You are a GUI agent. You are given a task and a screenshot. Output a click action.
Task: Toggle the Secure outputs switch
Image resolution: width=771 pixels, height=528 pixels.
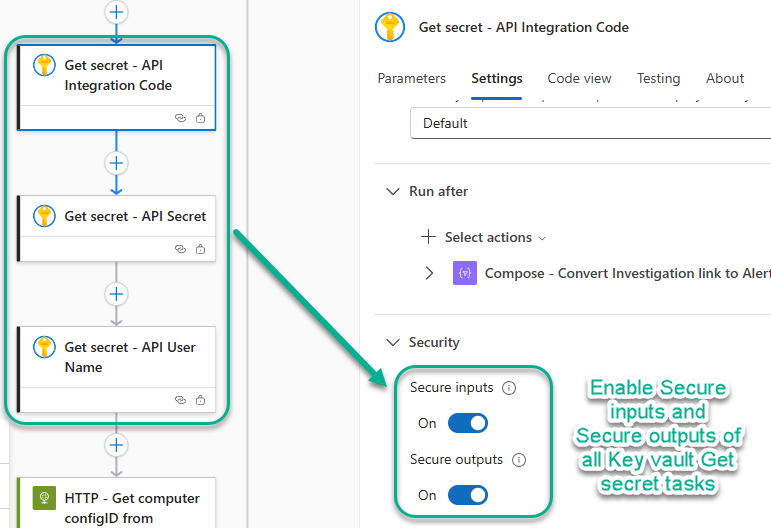(x=467, y=495)
